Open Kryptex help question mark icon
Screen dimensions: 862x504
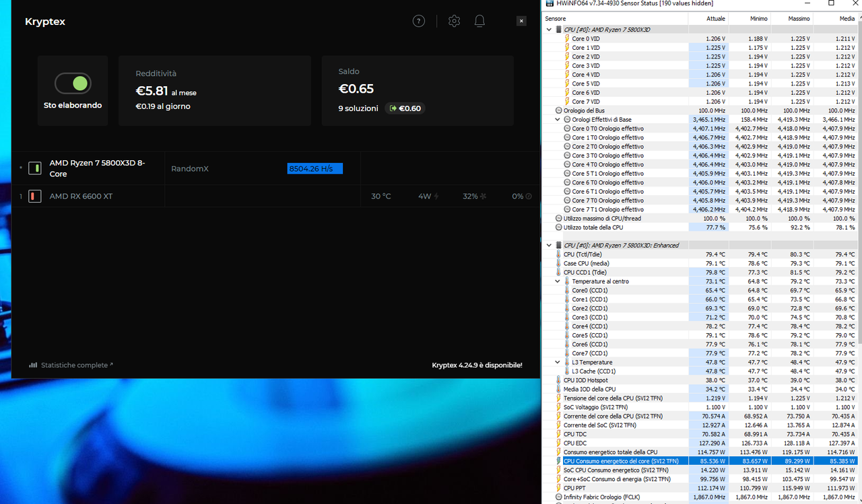click(419, 21)
